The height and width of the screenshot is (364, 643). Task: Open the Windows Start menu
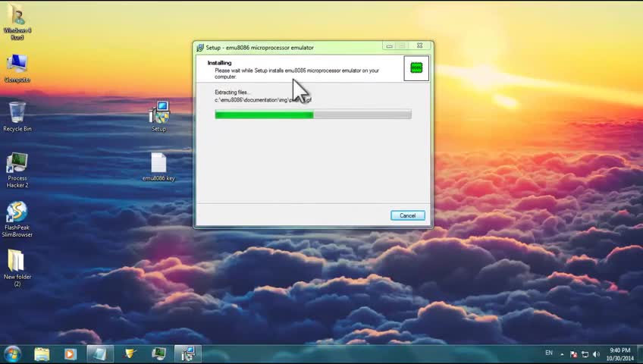click(12, 354)
